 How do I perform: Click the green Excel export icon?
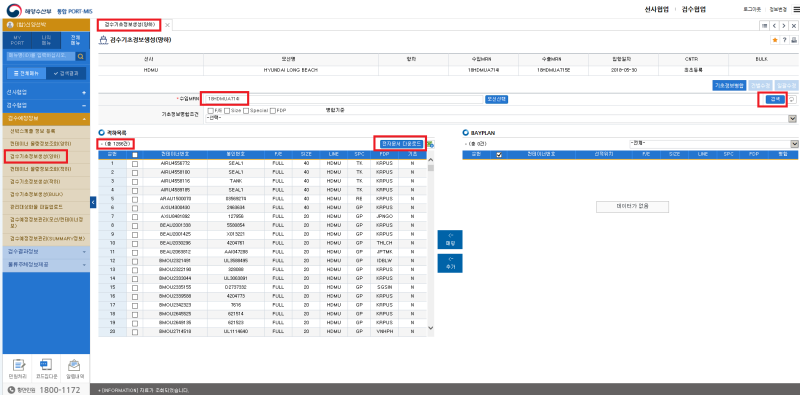click(x=430, y=144)
